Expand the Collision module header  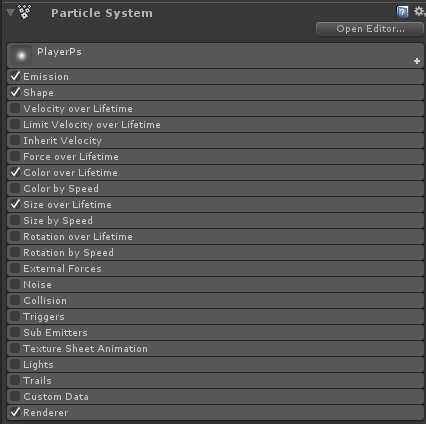(216, 300)
